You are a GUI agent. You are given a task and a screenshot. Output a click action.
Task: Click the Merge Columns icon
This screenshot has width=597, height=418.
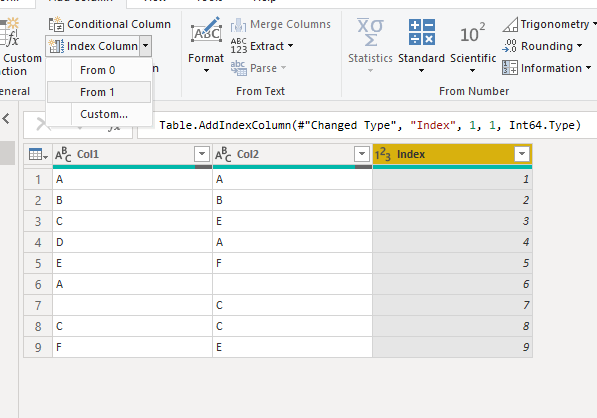(238, 25)
